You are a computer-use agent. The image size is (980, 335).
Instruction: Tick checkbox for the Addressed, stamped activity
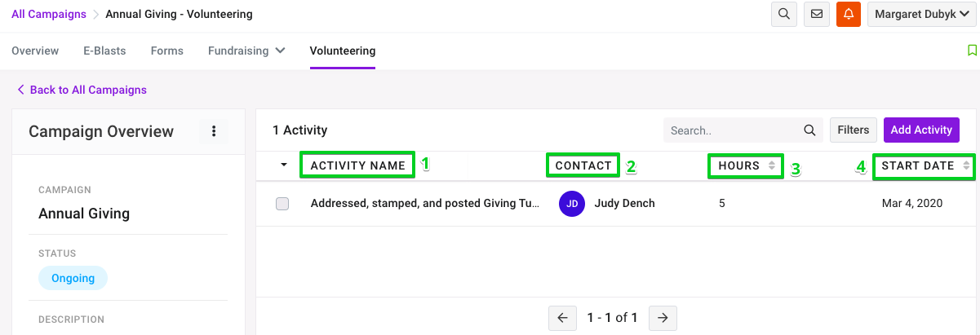pos(282,204)
